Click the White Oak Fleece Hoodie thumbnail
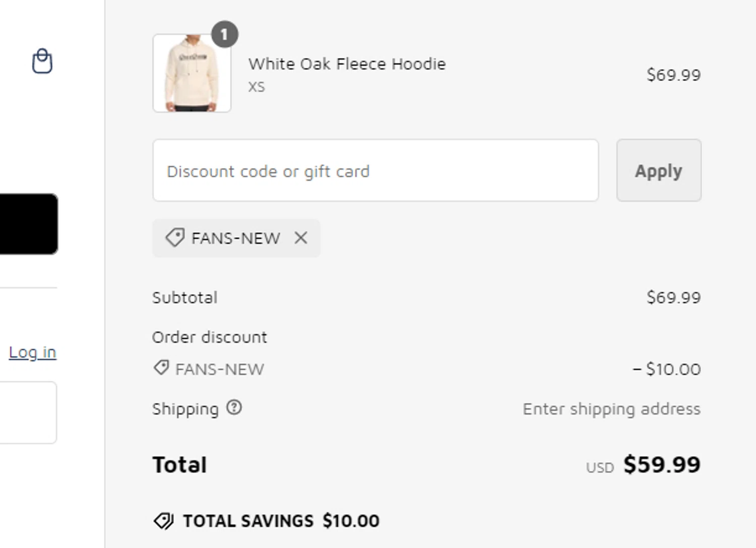Viewport: 756px width, 548px height. [192, 74]
